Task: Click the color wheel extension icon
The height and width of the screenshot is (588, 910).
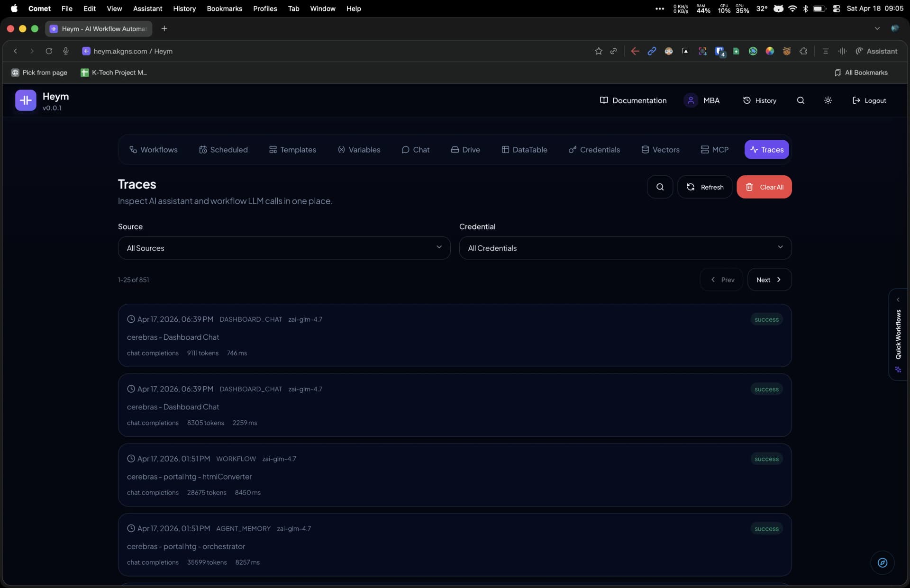Action: [770, 51]
